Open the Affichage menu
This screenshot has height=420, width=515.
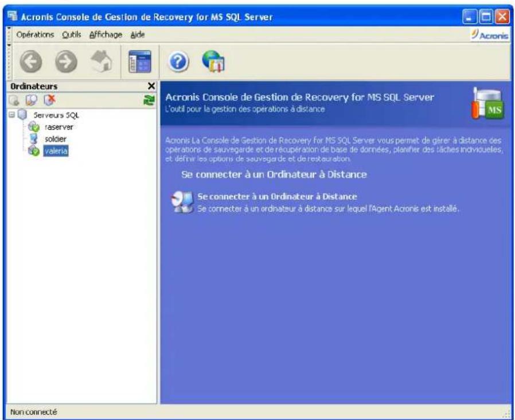pos(106,34)
